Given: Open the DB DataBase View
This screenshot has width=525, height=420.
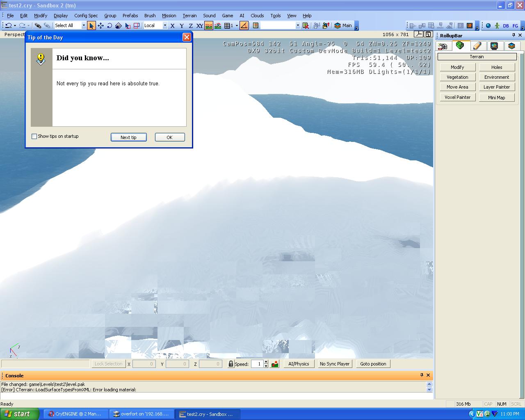Looking at the screenshot, I should (506, 25).
